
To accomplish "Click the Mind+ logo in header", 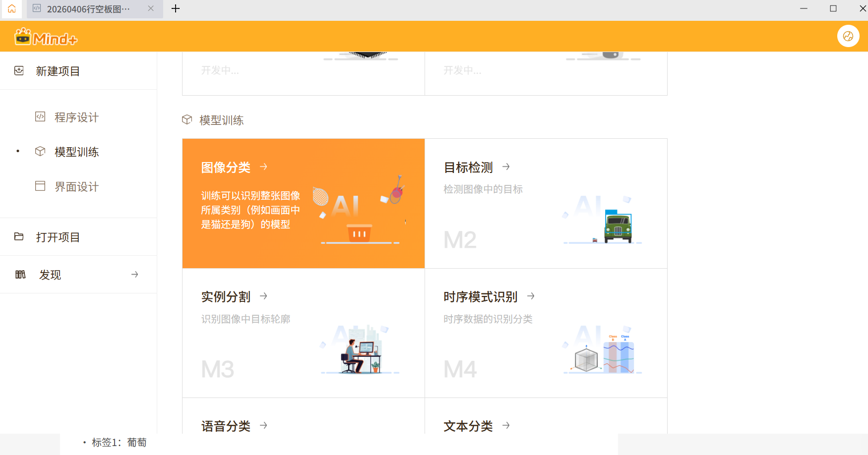I will (x=46, y=37).
